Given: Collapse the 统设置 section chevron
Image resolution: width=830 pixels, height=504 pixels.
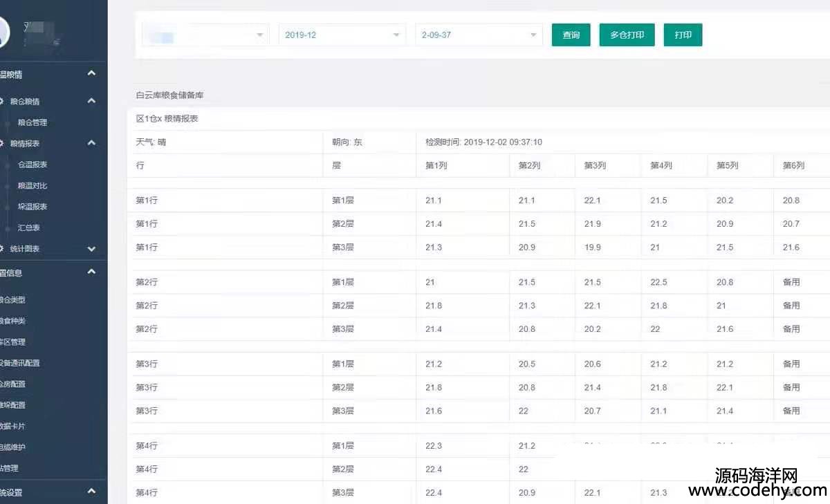Looking at the screenshot, I should [91, 492].
